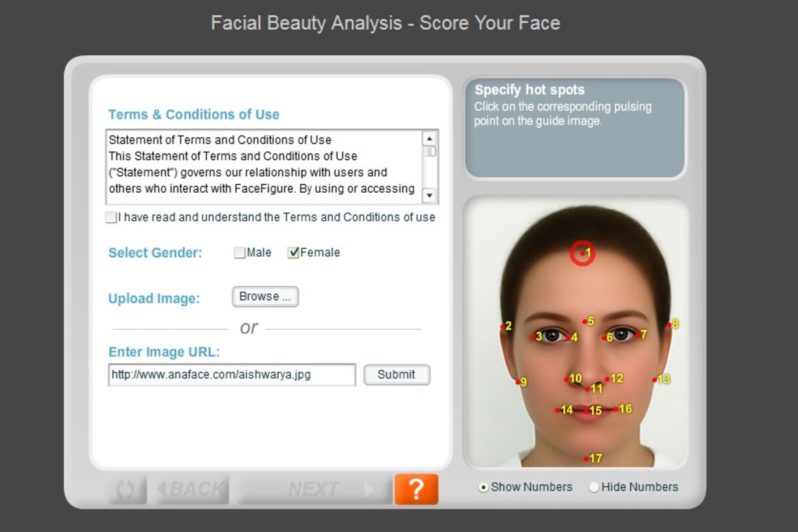Viewport: 798px width, 532px height.
Task: Click hot spot marker 15 on the lips
Action: click(586, 412)
